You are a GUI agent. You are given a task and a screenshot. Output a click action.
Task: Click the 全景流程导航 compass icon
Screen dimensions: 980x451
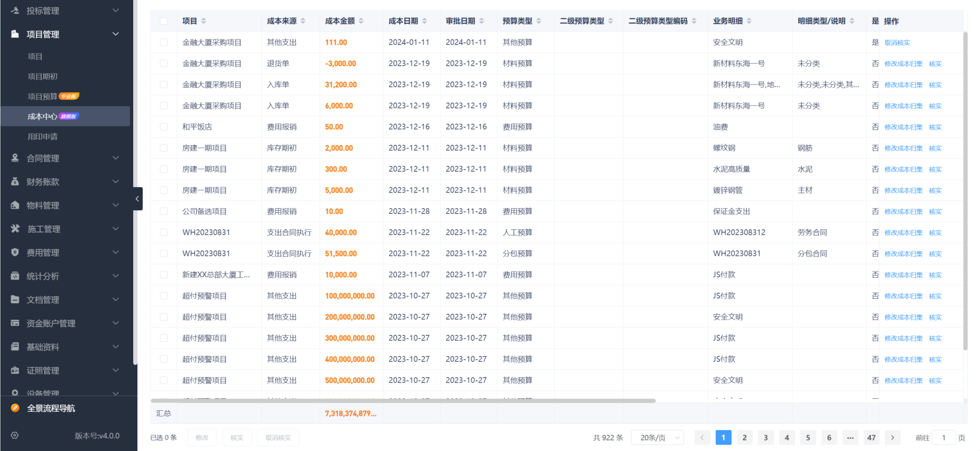point(15,408)
